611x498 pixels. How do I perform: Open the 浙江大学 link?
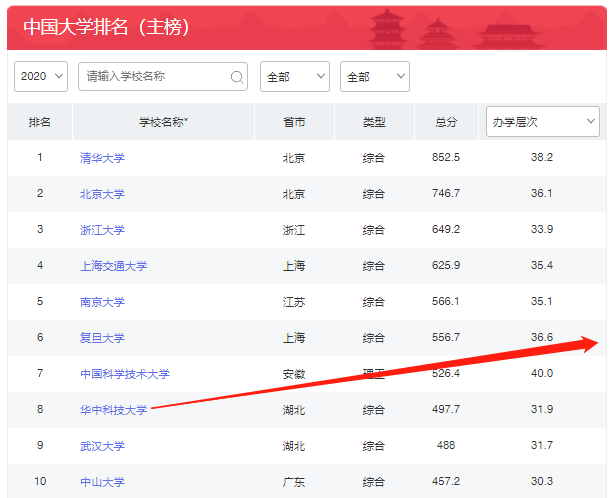pos(102,230)
